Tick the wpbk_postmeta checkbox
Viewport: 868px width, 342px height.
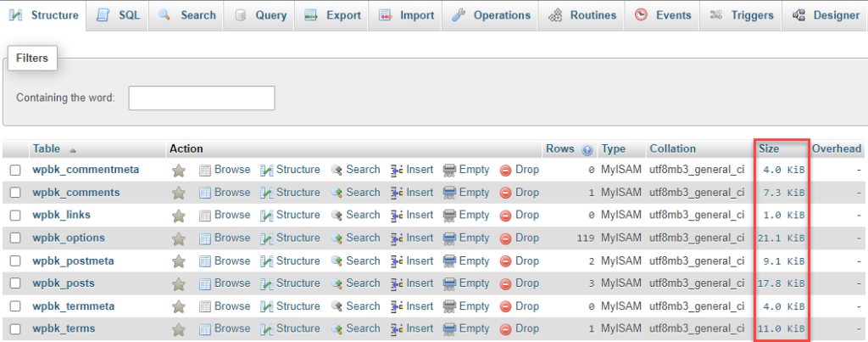pos(15,261)
